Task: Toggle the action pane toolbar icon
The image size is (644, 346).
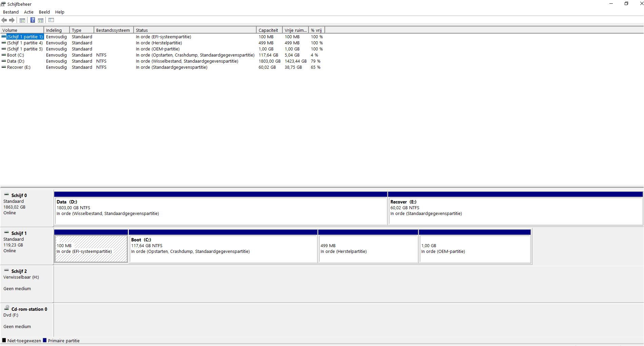Action: 41,20
